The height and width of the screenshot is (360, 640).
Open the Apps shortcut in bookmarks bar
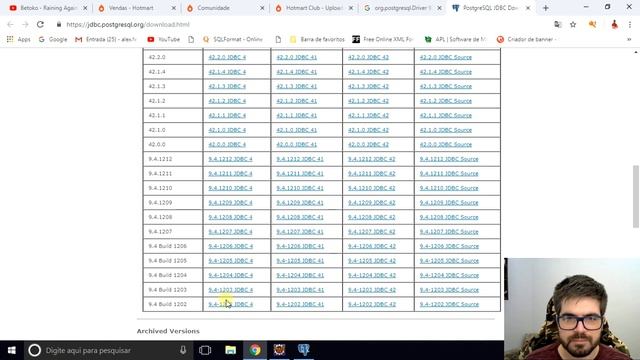18,39
